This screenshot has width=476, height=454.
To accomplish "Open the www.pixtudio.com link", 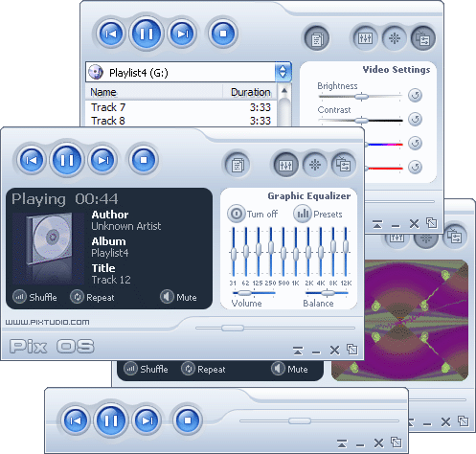I will [x=47, y=322].
